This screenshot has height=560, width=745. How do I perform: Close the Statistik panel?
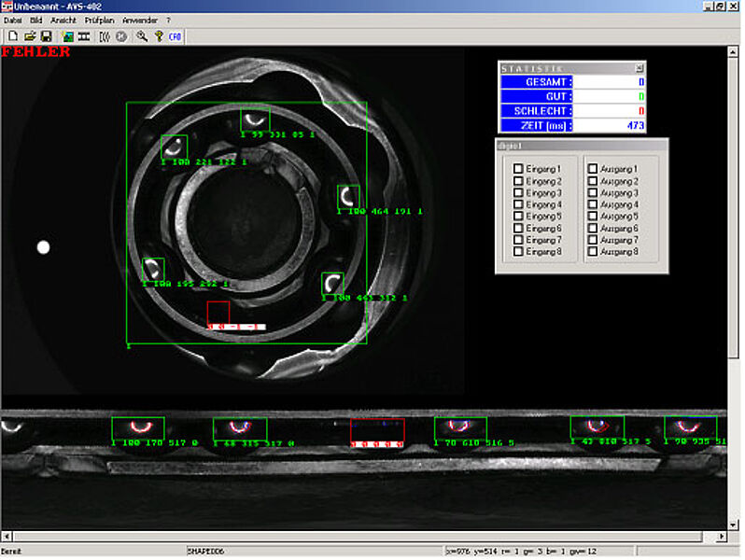640,68
